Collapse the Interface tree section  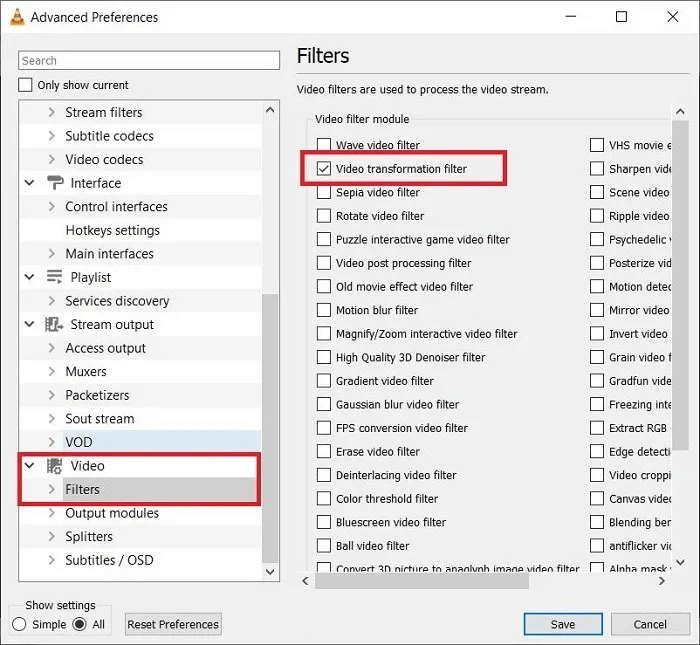click(29, 183)
